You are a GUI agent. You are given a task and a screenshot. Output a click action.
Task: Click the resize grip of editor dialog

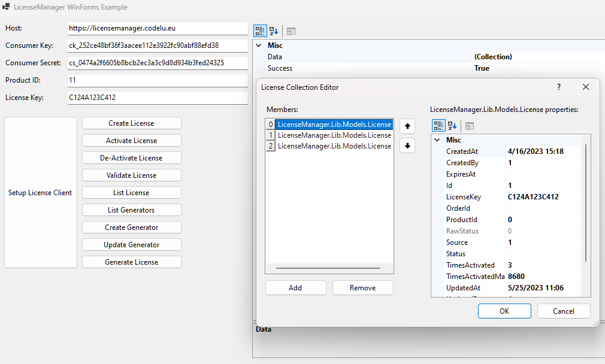[x=596, y=323]
